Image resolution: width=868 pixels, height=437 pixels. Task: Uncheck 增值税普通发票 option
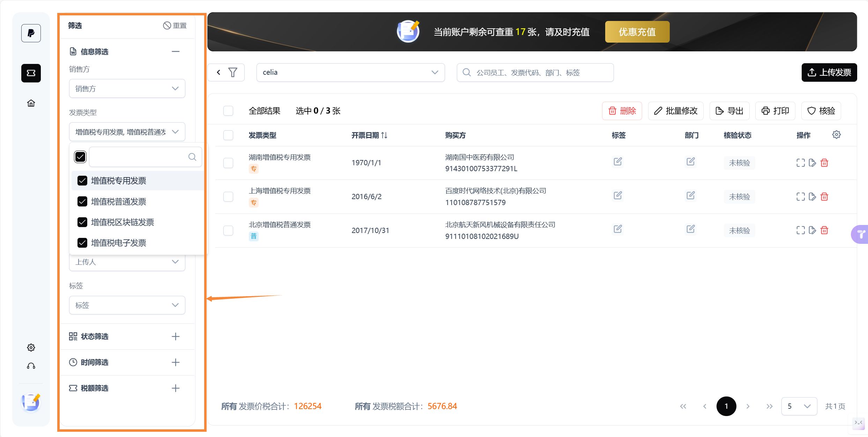point(82,202)
